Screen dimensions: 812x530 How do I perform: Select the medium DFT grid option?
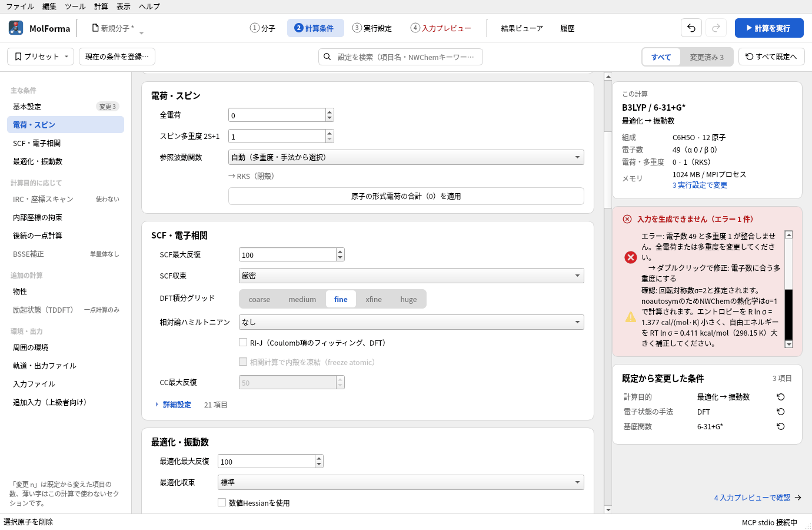coord(302,299)
